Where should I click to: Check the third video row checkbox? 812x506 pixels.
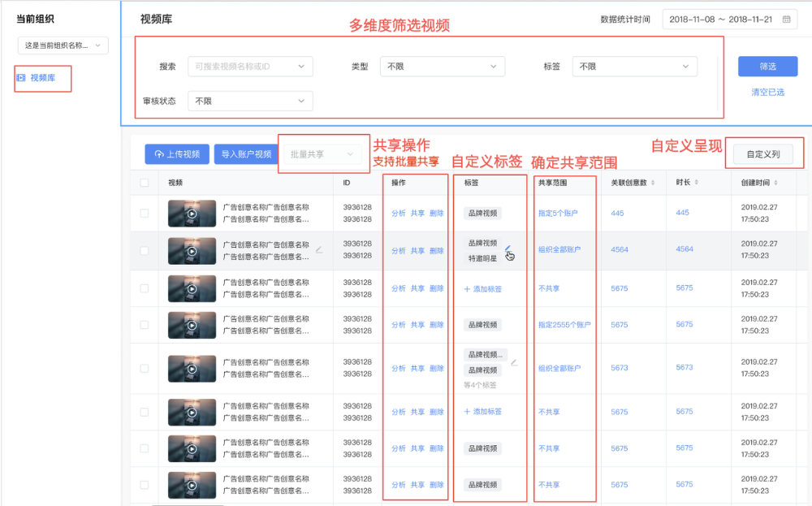[145, 288]
